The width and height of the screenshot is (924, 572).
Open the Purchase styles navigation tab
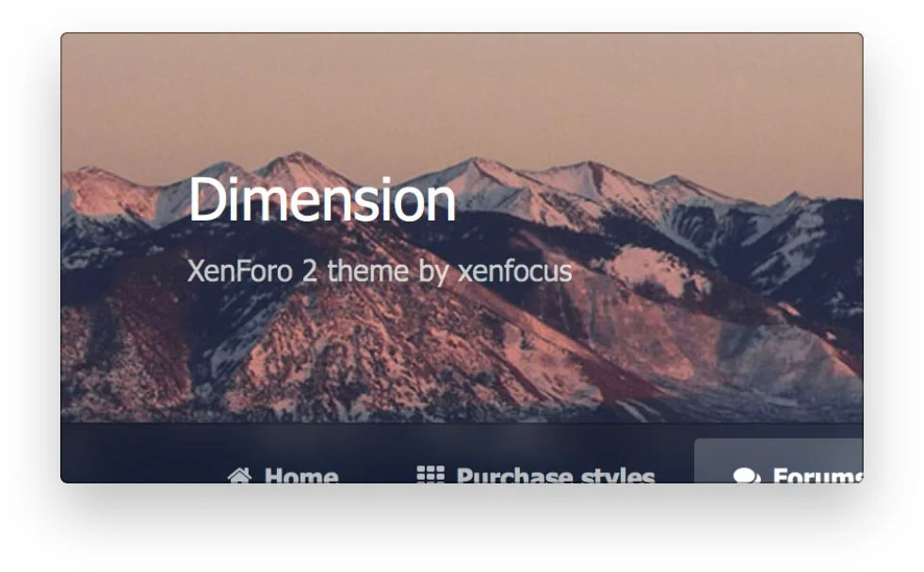pos(536,475)
